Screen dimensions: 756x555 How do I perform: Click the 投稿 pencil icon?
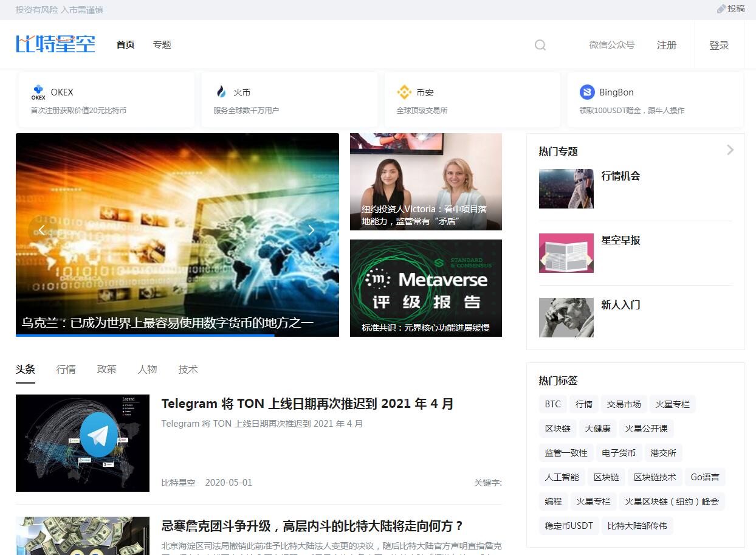coord(721,9)
